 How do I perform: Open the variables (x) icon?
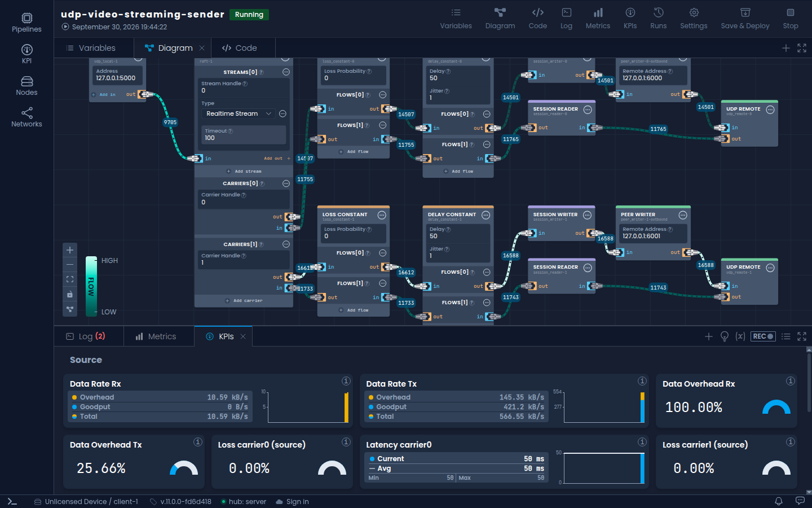[740, 336]
